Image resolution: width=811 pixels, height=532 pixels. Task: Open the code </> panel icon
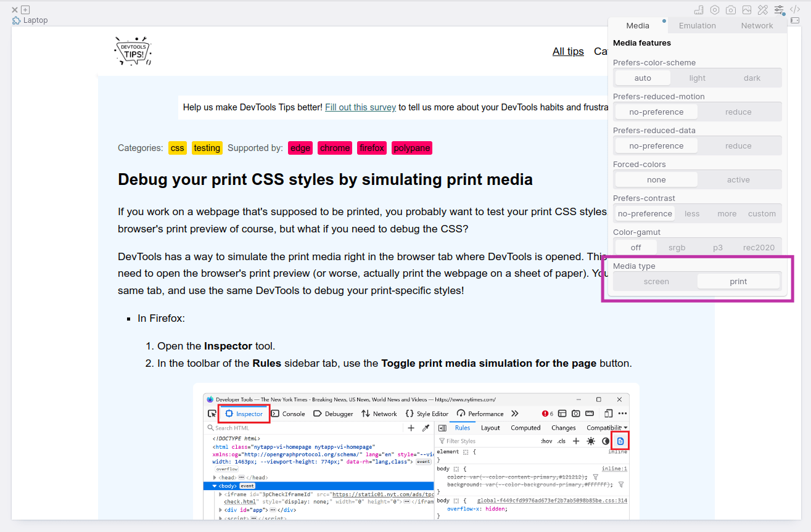coord(795,9)
